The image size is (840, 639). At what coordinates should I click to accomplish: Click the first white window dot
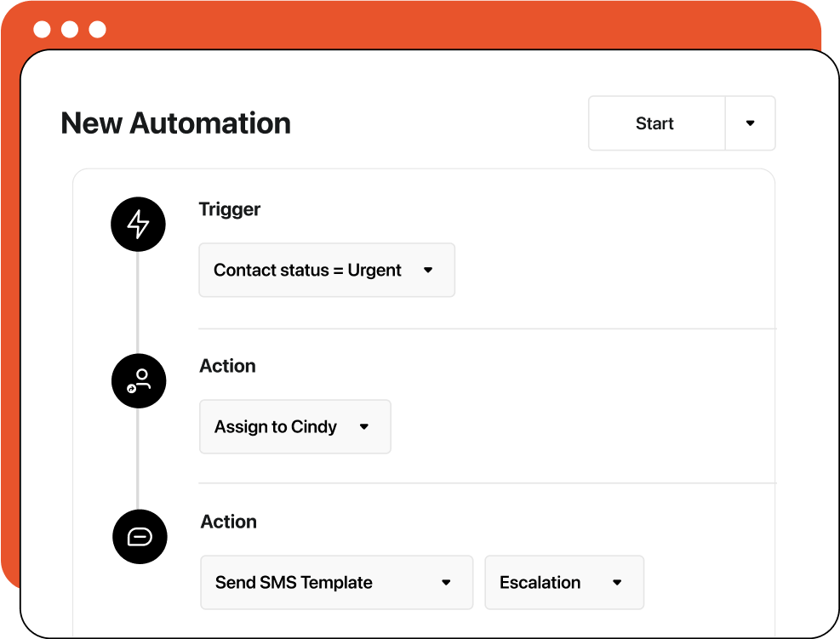coord(42,29)
